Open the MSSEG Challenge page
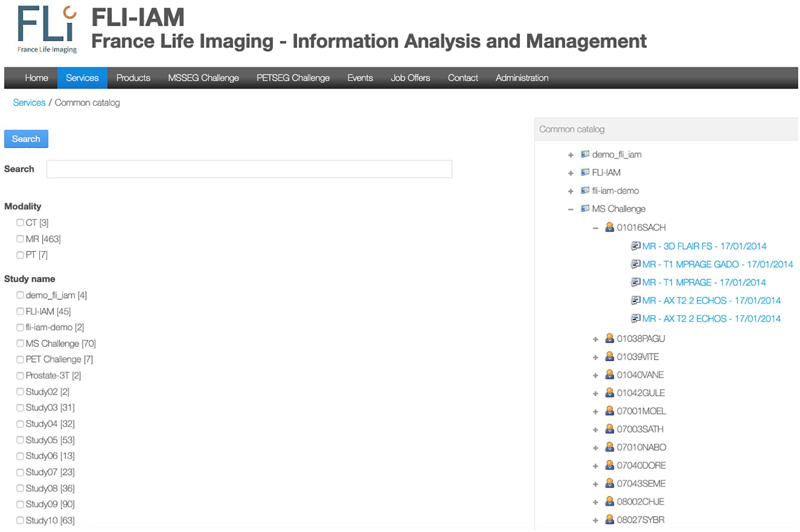The image size is (800, 532). point(203,78)
